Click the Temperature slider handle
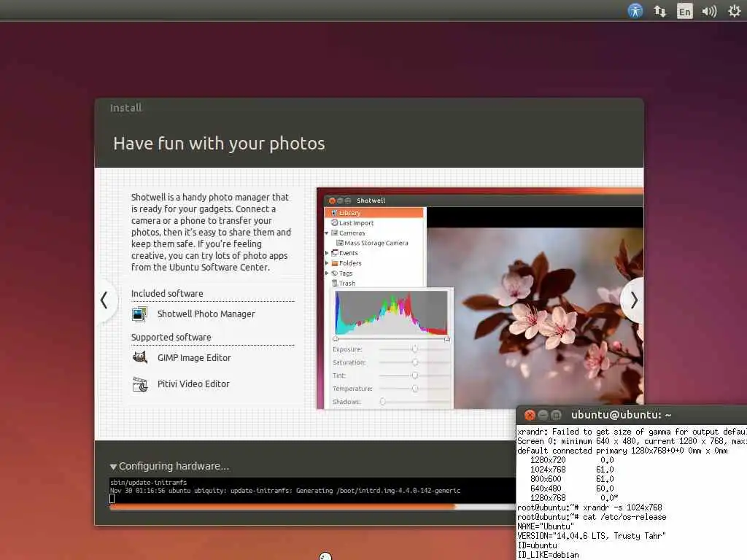 coord(415,389)
